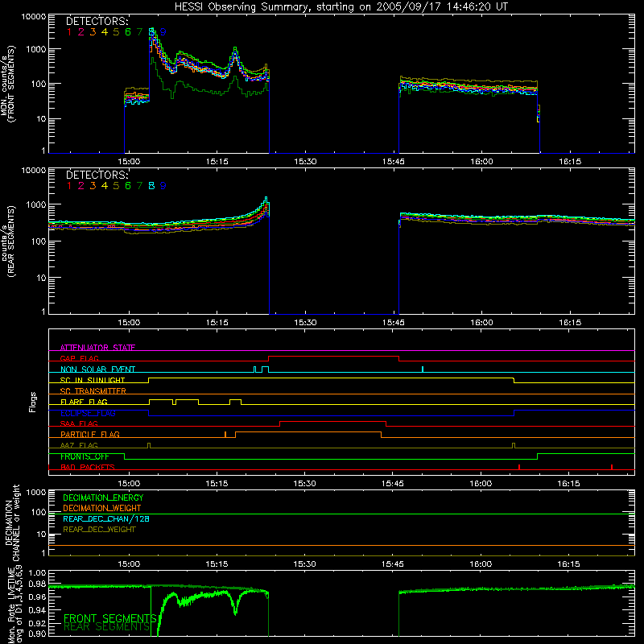This screenshot has height=644, width=644.
Task: Click the 15:15 time label under rear segments panel
Action: pos(217,323)
